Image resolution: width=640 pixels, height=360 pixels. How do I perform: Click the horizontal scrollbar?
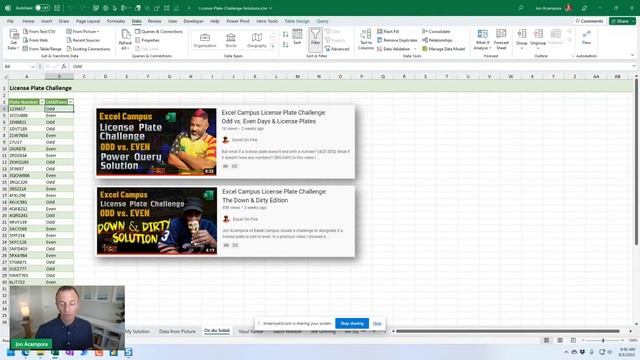[507, 331]
